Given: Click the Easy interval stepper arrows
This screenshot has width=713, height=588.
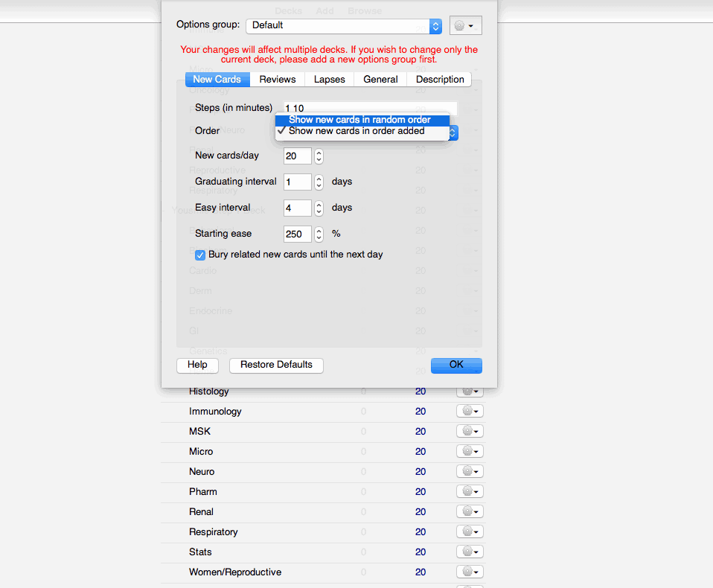Looking at the screenshot, I should [319, 208].
